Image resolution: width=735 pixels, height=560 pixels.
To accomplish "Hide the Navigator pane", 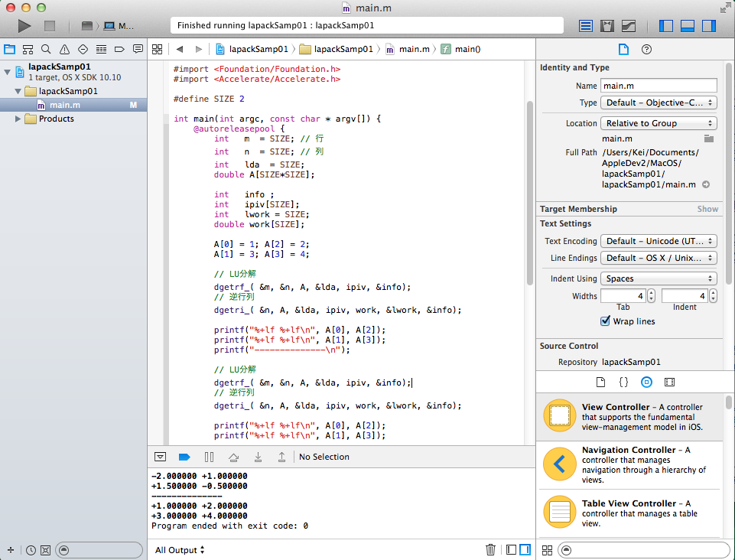I will [x=666, y=26].
